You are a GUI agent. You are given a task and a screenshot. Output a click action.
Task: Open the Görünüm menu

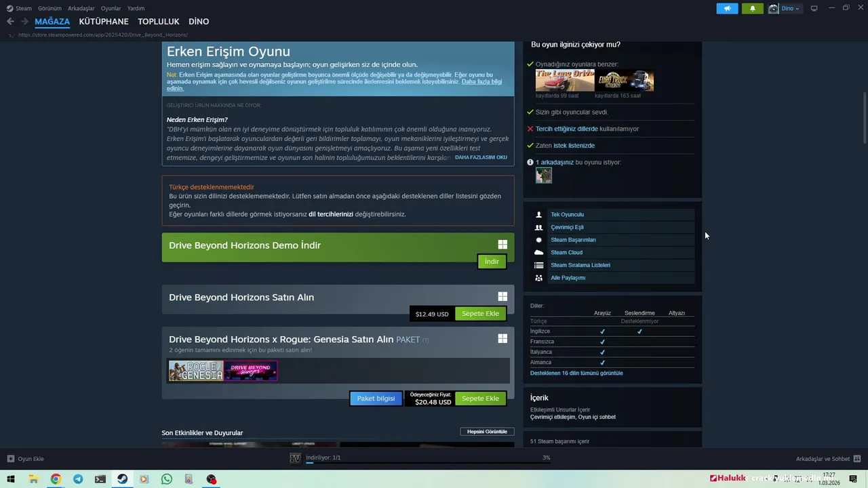tap(50, 8)
